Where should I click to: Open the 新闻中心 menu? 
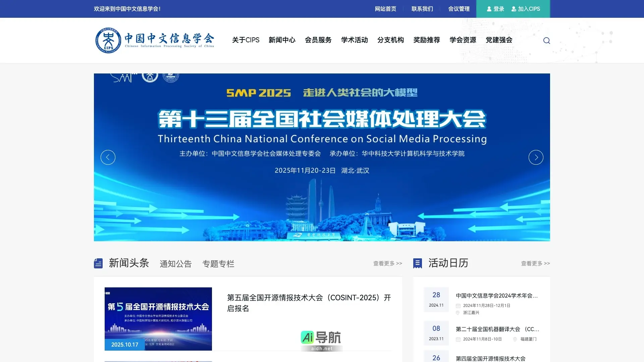point(282,40)
